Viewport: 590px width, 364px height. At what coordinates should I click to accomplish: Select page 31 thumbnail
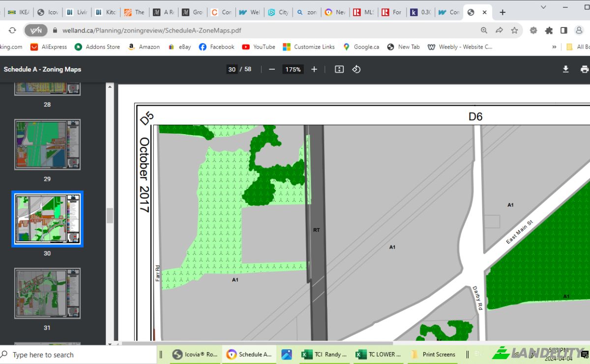click(47, 293)
